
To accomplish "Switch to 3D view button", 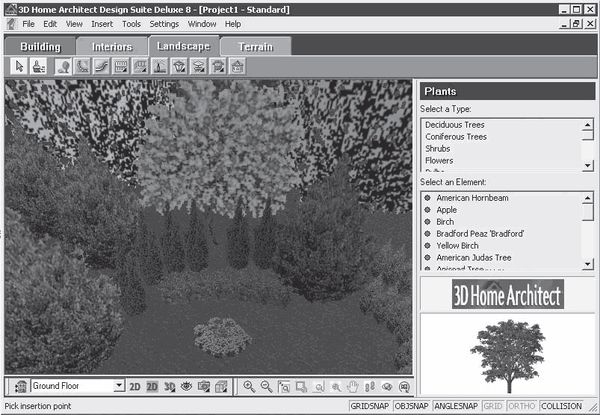I will (x=169, y=386).
